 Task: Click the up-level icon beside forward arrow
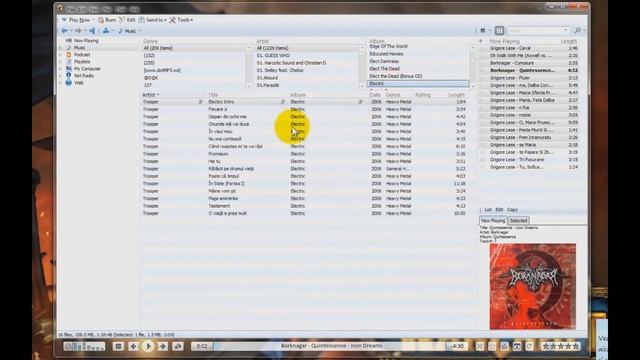92,31
